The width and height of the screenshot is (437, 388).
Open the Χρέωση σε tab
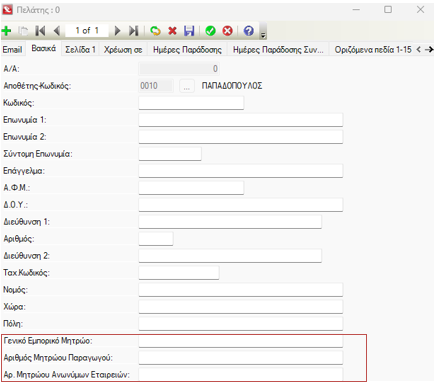(x=123, y=50)
